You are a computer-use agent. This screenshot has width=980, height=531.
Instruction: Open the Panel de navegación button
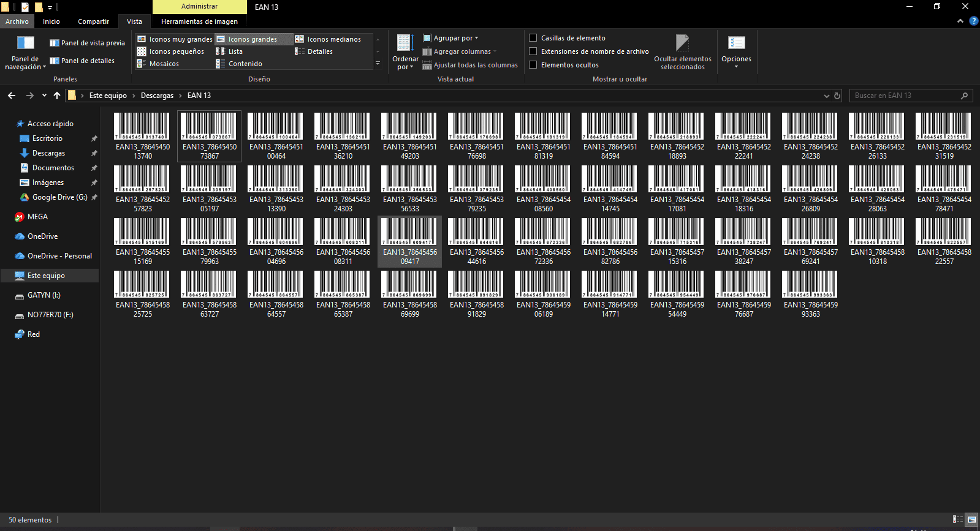[x=25, y=52]
